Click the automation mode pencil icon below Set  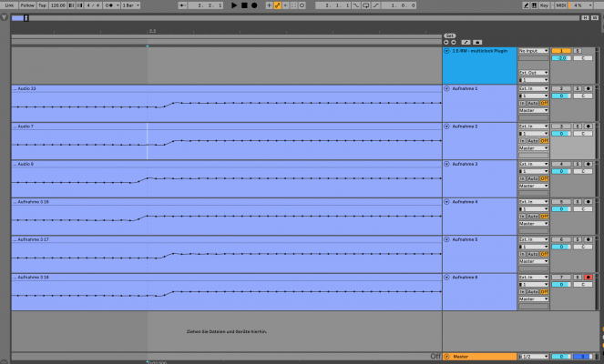coord(466,43)
